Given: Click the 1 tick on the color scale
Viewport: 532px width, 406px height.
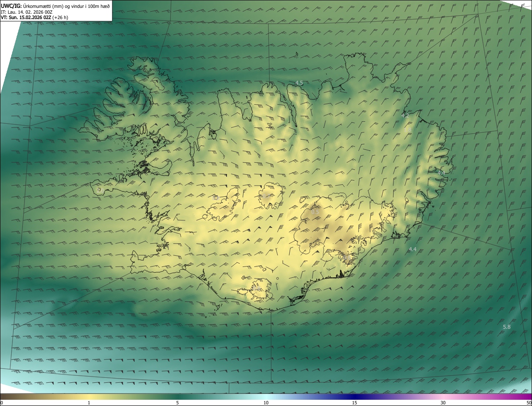Looking at the screenshot, I should click(89, 403).
